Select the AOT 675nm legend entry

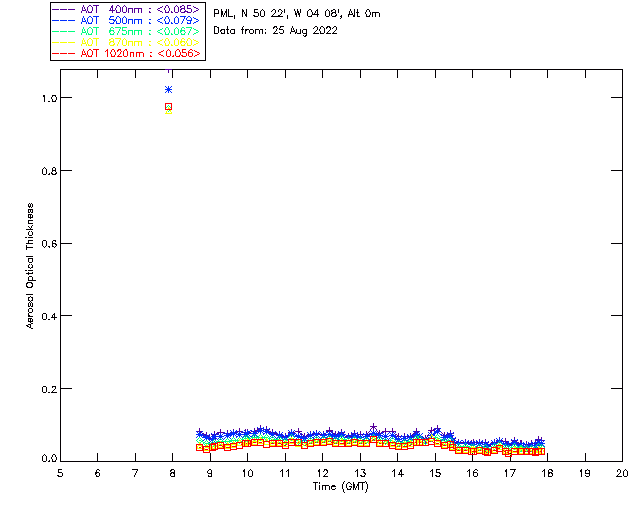pyautogui.click(x=126, y=31)
